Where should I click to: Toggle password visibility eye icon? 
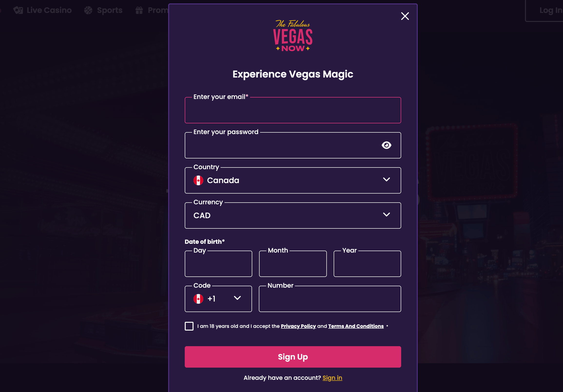tap(386, 145)
